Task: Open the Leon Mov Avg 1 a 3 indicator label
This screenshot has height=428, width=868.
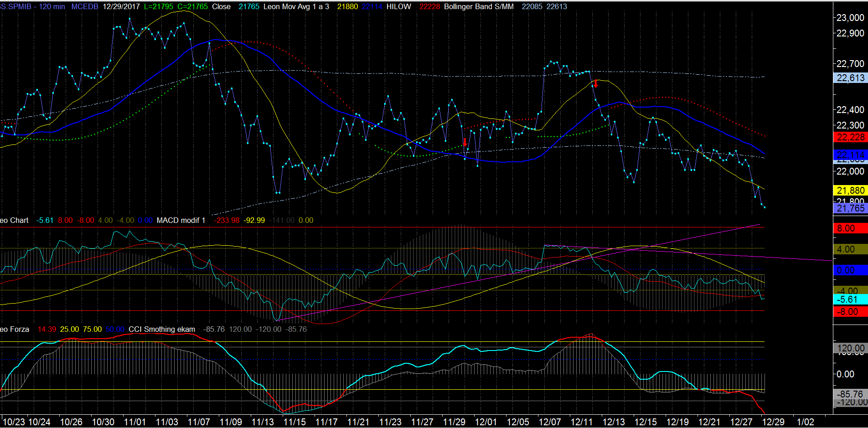Action: pos(296,7)
